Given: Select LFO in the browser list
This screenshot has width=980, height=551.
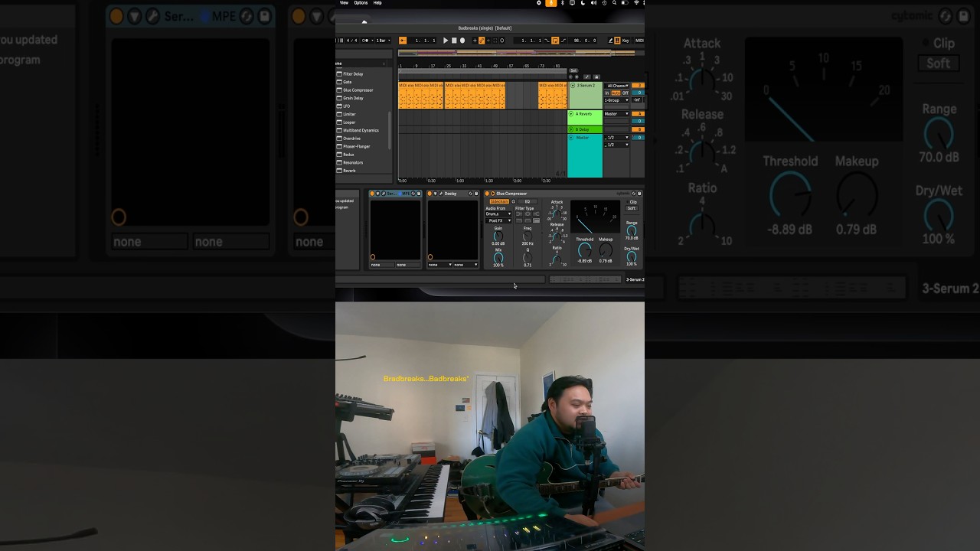Looking at the screenshot, I should click(347, 106).
